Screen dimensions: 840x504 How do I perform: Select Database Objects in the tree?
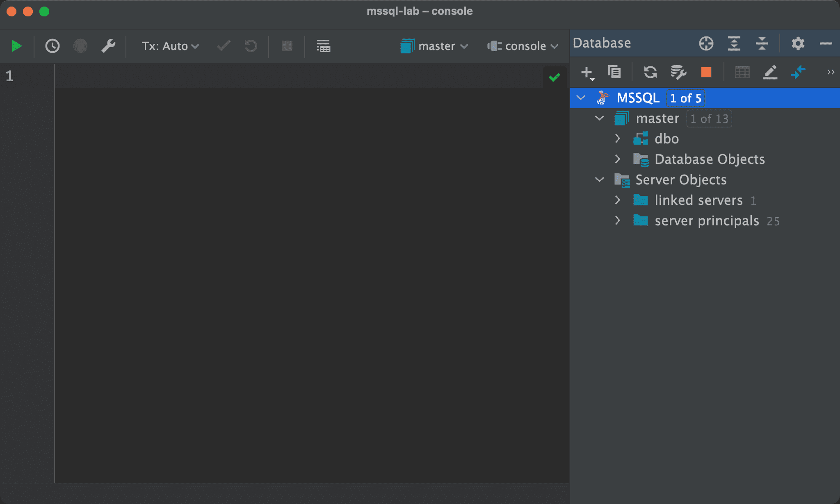click(710, 159)
